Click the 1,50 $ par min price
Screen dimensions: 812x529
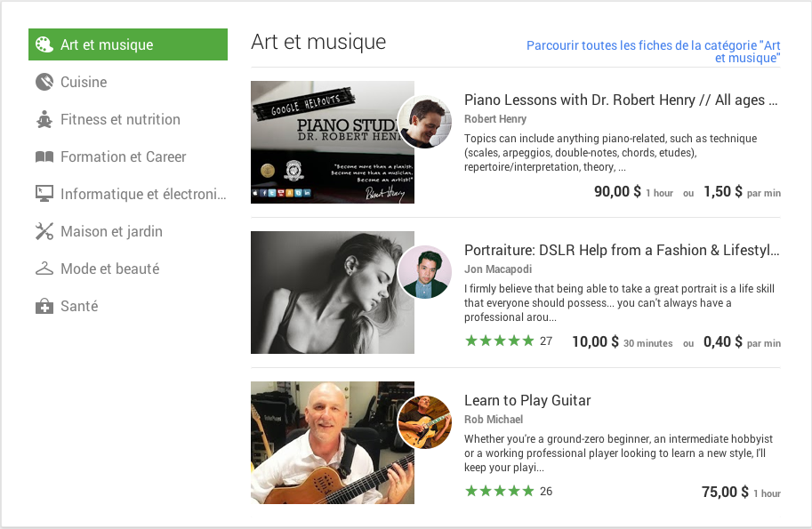(x=742, y=191)
